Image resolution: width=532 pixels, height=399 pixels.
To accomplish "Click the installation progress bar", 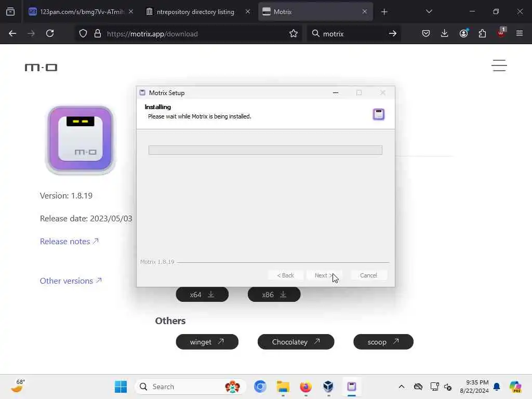I will click(x=265, y=150).
